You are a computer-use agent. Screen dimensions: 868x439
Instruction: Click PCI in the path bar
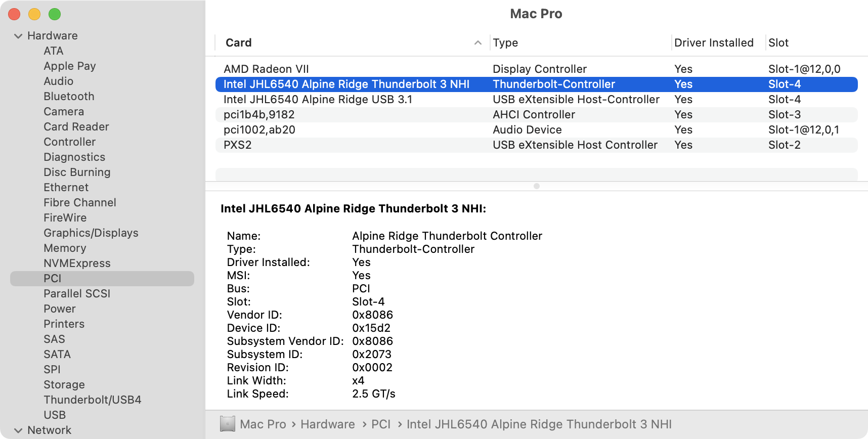381,424
